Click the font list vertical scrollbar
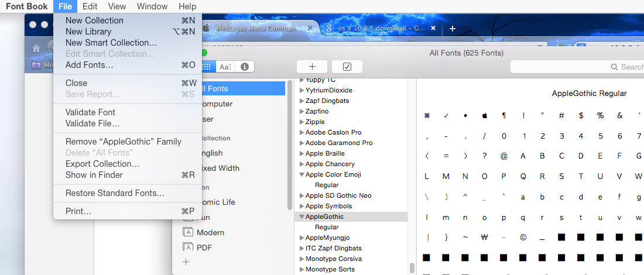 (x=412, y=267)
